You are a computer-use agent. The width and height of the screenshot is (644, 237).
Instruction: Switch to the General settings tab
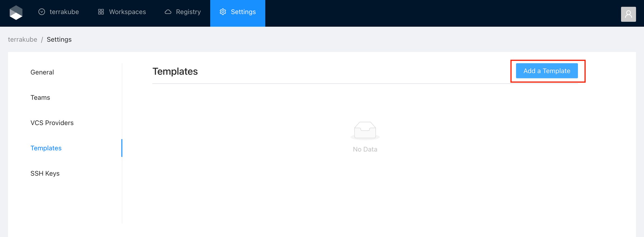click(42, 72)
